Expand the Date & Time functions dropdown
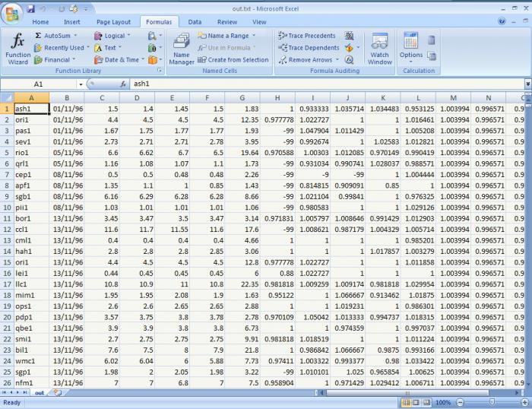The height and width of the screenshot is (409, 532). 144,60
